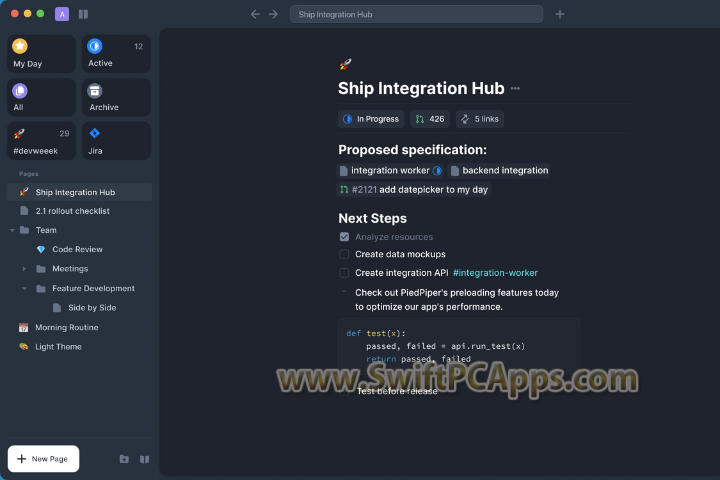Open the backend integration page link
The height and width of the screenshot is (480, 720).
pyautogui.click(x=499, y=170)
